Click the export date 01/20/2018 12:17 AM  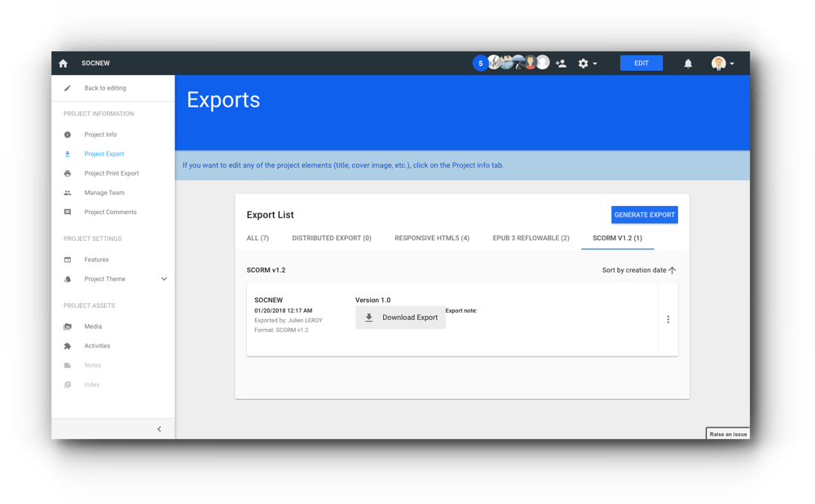point(284,310)
